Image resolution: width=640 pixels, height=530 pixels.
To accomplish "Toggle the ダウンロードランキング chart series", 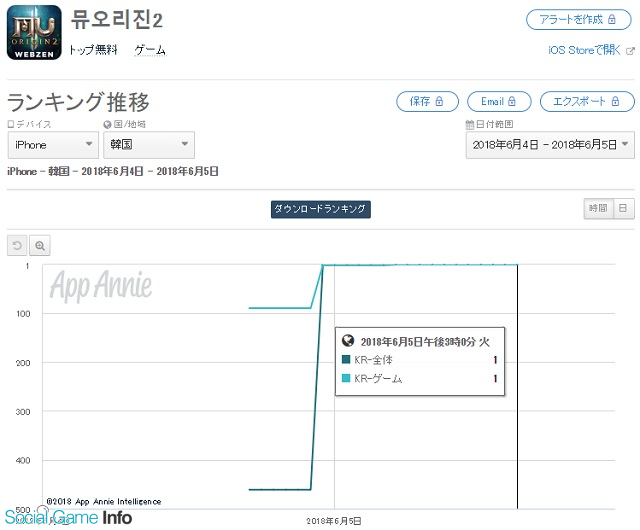I will [320, 209].
